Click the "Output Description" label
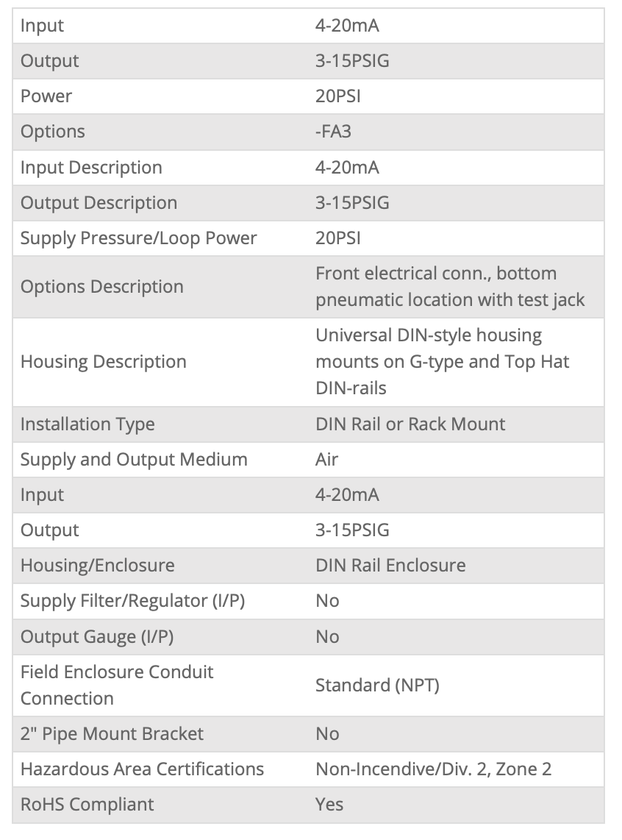 click(99, 203)
